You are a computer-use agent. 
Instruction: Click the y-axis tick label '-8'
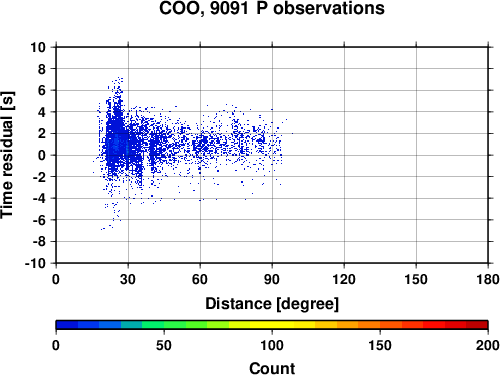tap(39, 241)
